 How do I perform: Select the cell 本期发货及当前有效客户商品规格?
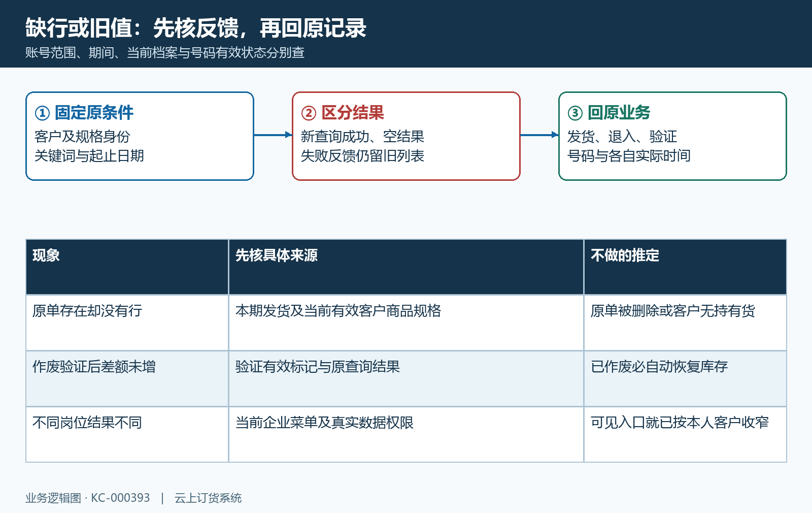pos(406,323)
